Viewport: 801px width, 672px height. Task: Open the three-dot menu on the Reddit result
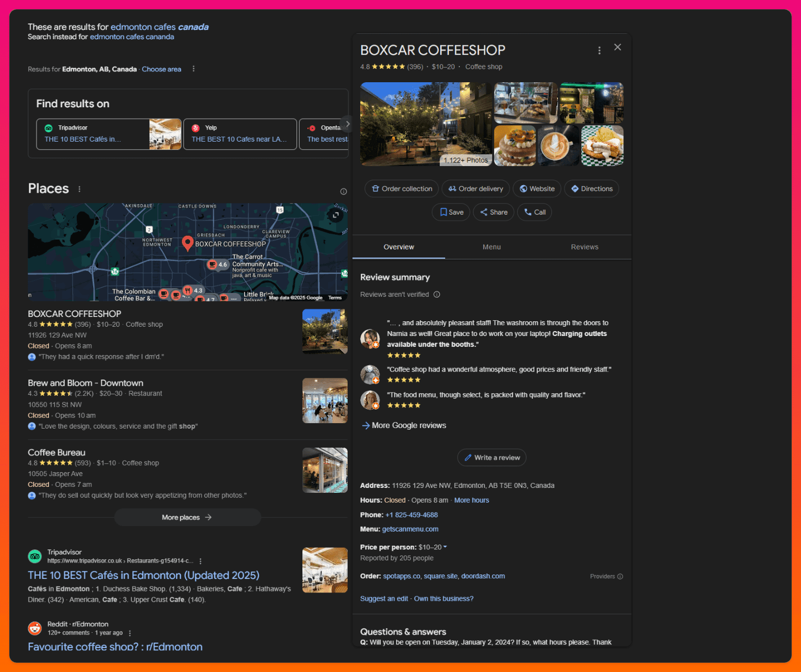pyautogui.click(x=130, y=633)
